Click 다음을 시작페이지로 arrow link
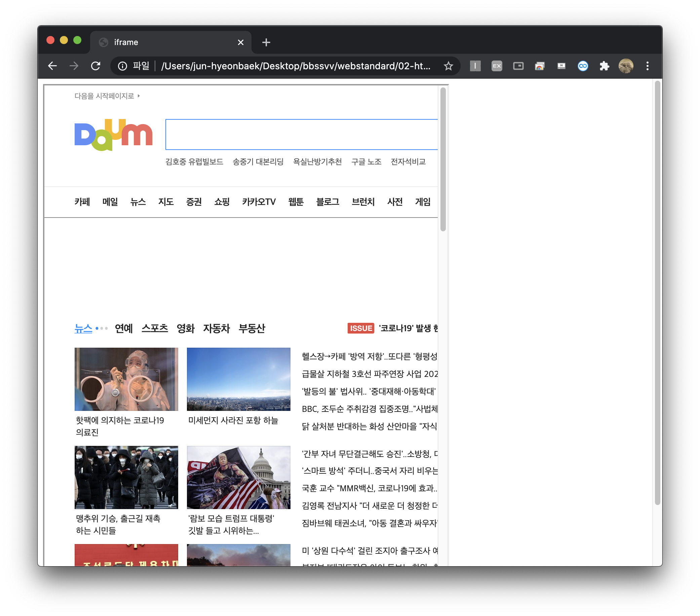Screen dimensions: 700x616 click(107, 96)
